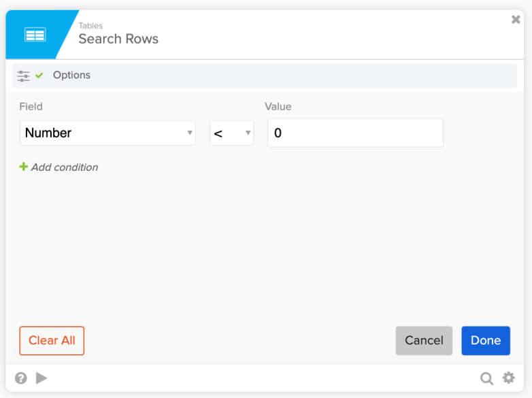
Task: Open the comparison operator dropdown
Action: 231,133
